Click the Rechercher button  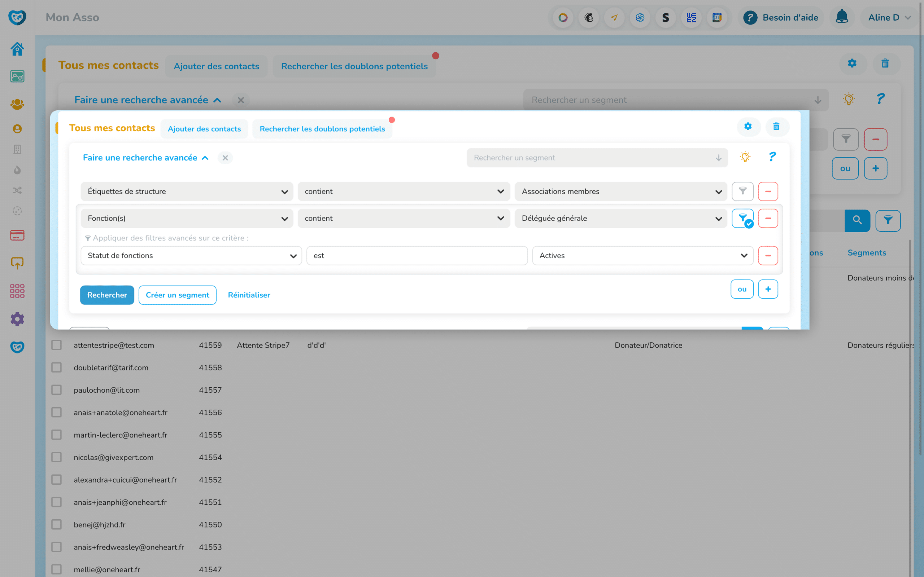[x=107, y=295]
